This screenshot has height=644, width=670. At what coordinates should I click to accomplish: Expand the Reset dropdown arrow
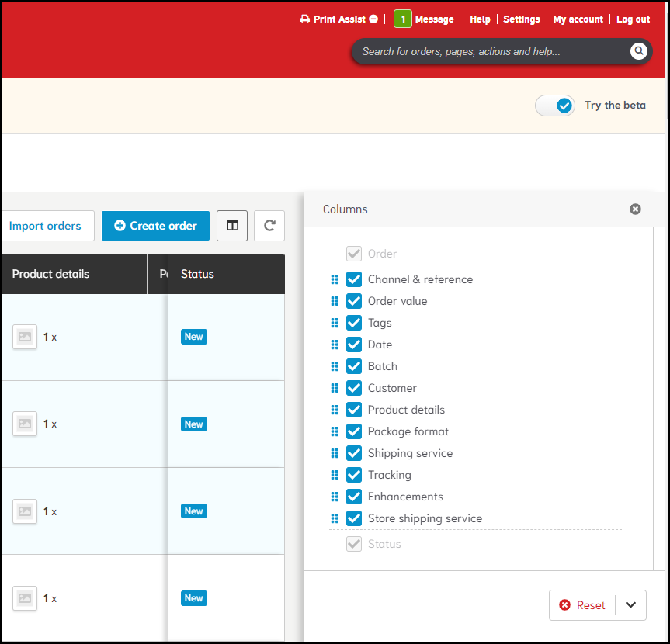[x=630, y=605]
